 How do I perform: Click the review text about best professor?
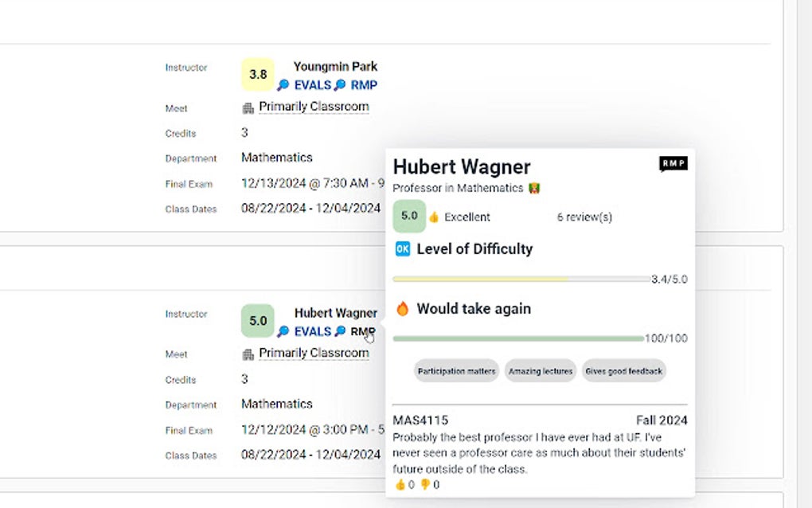(x=539, y=453)
